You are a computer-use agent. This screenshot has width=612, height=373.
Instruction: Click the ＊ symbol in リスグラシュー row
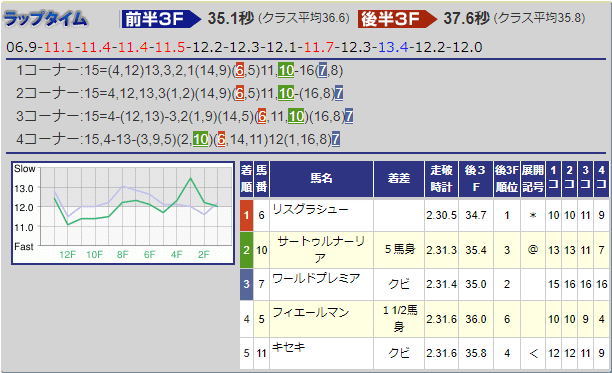[533, 215]
